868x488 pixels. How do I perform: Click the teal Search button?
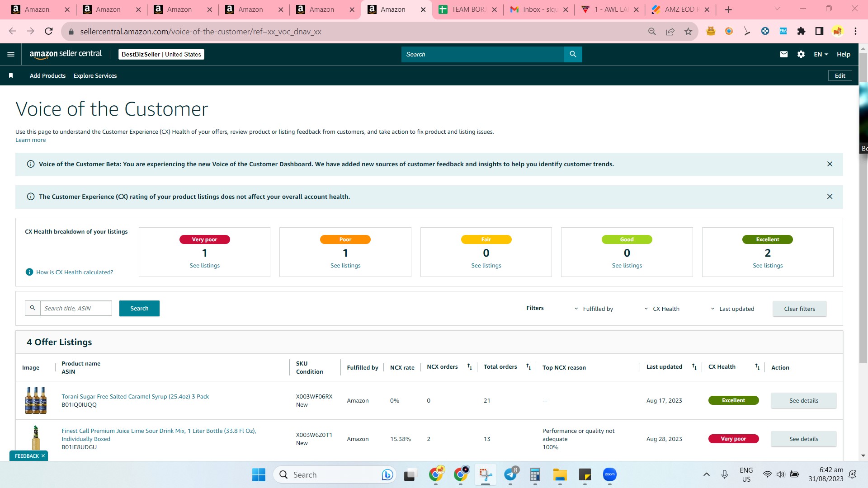[139, 308]
